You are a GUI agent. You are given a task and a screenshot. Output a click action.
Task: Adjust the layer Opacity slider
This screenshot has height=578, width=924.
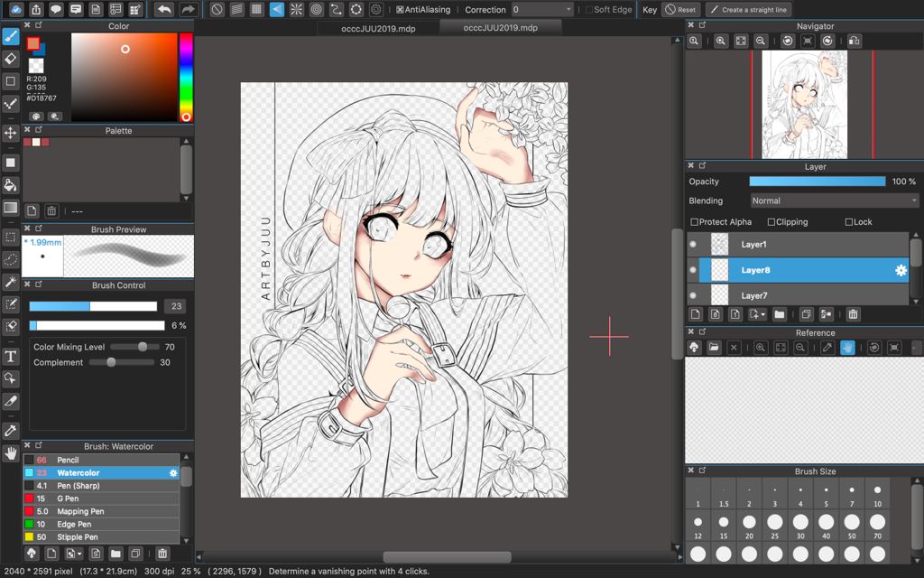[x=818, y=182]
